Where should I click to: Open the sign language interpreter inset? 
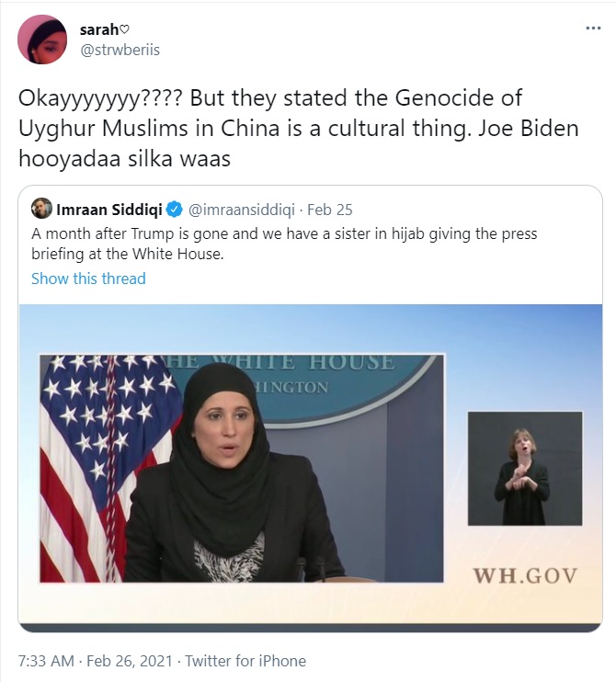525,469
